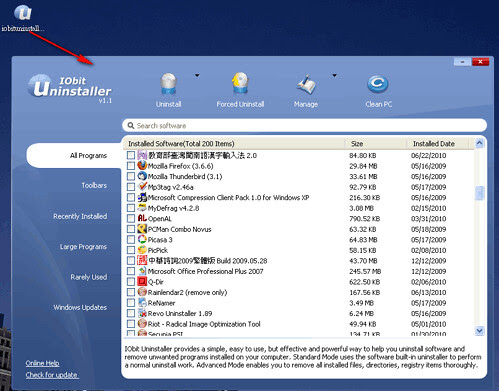The image size is (499, 391).
Task: Click the Rainlendar2 program icon
Action: (142, 292)
